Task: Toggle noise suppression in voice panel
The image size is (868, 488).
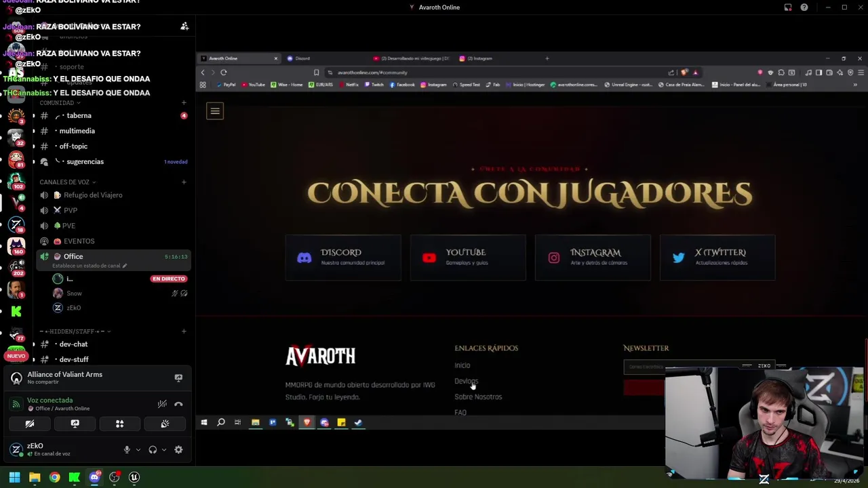Action: pyautogui.click(x=162, y=404)
